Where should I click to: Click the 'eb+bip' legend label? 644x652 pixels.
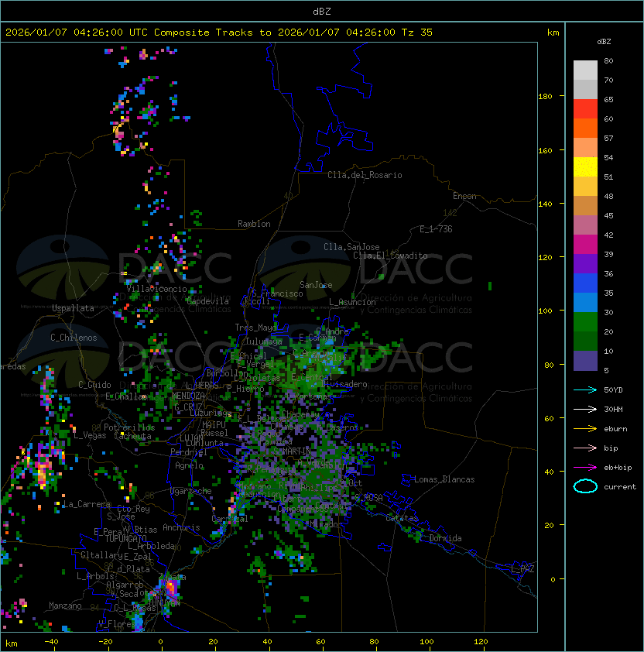tap(618, 468)
